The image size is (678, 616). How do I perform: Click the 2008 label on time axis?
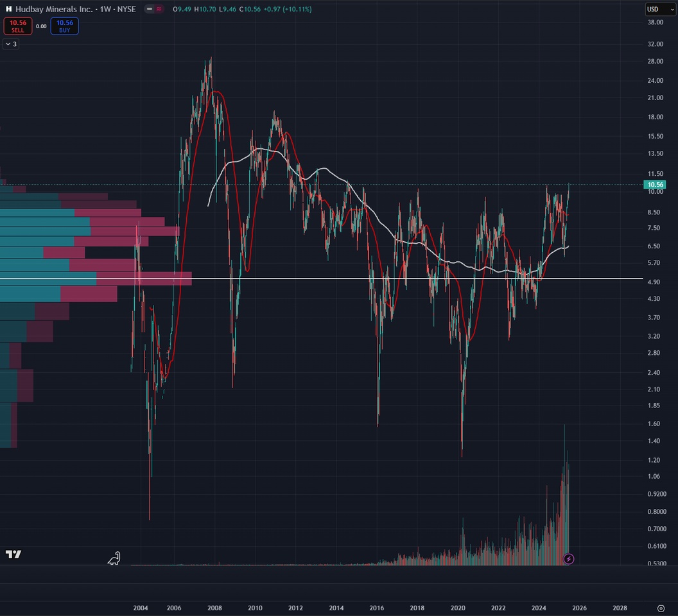pyautogui.click(x=214, y=608)
